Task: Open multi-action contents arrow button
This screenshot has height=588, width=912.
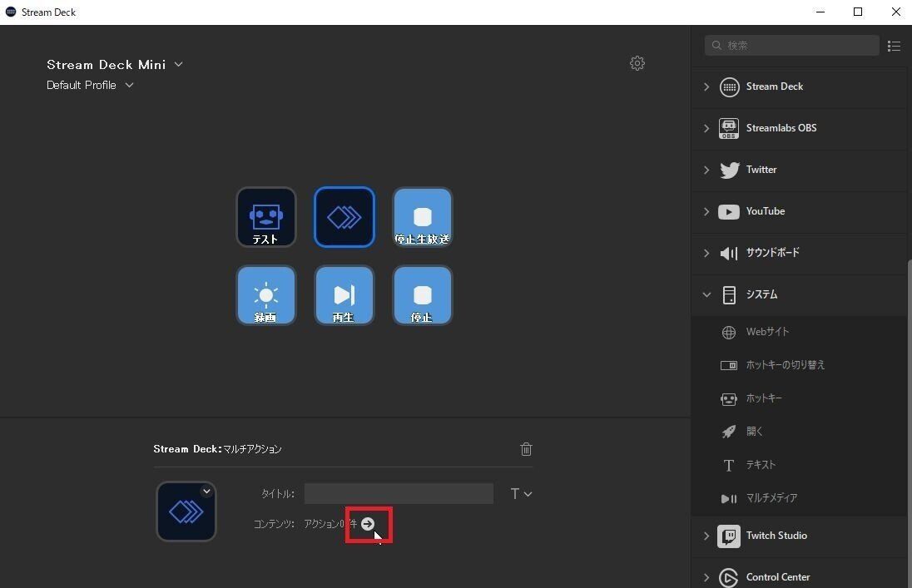Action: 368,524
